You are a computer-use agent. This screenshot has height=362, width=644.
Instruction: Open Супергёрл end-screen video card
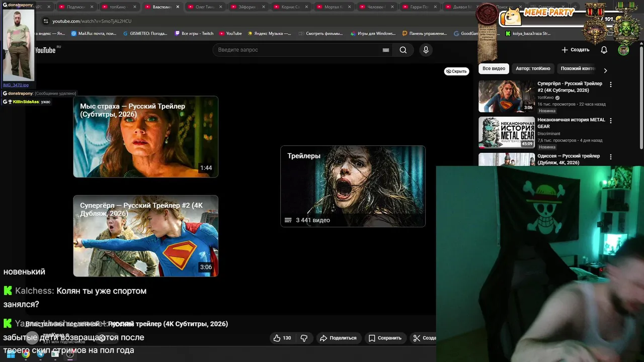(x=145, y=236)
